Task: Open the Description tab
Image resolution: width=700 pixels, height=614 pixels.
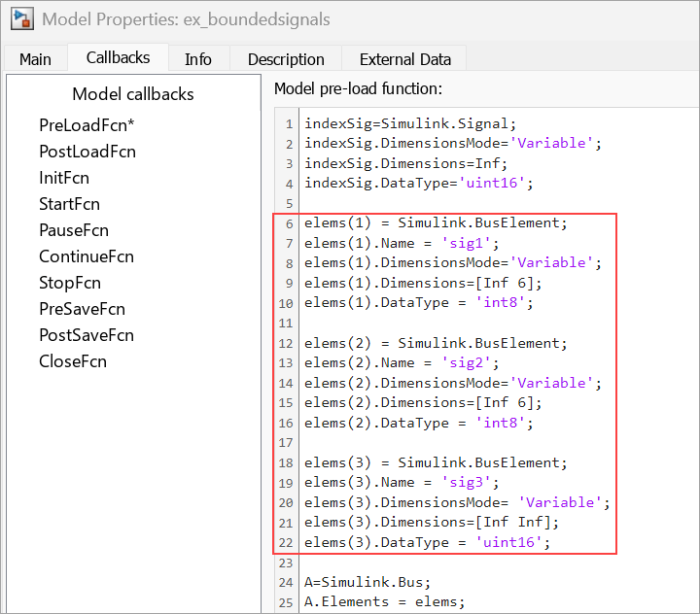Action: tap(286, 59)
